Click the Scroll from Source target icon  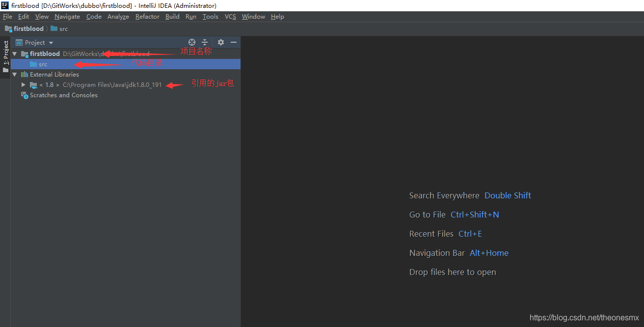point(192,43)
